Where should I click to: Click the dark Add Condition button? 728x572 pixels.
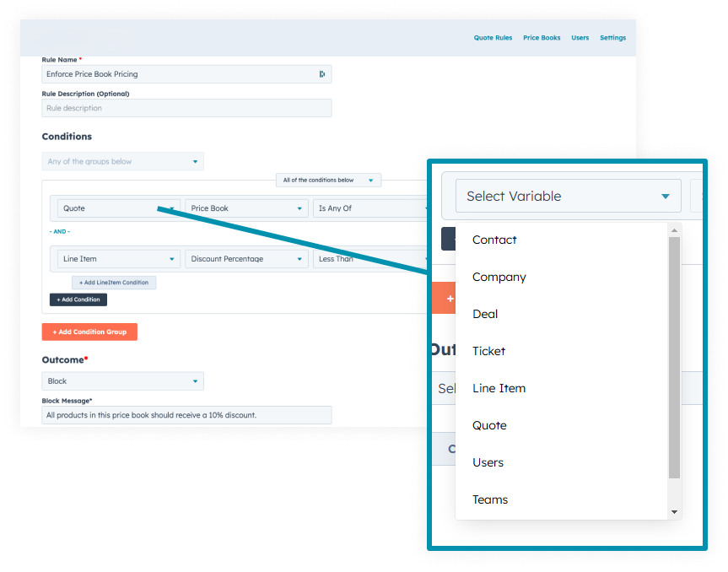[x=78, y=299]
